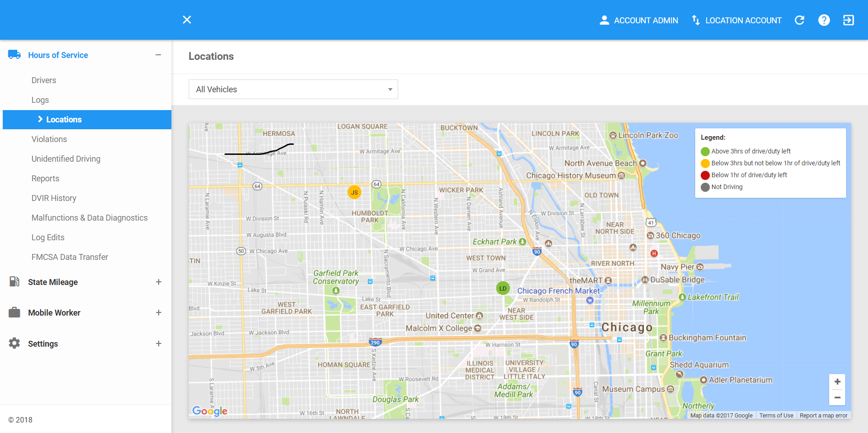Click the Location Account swap arrows icon
The image size is (868, 433).
click(696, 20)
